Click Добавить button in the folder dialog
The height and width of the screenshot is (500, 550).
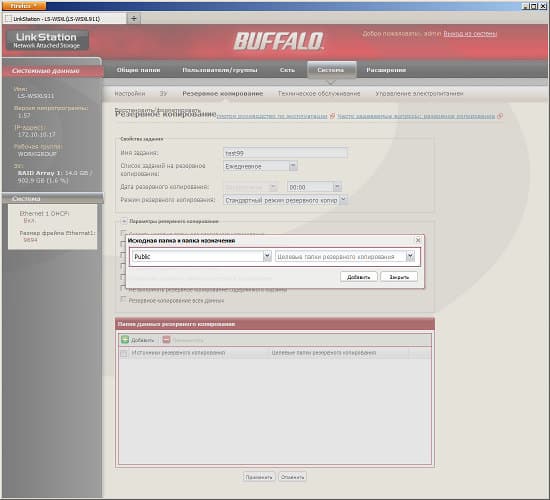(x=358, y=277)
